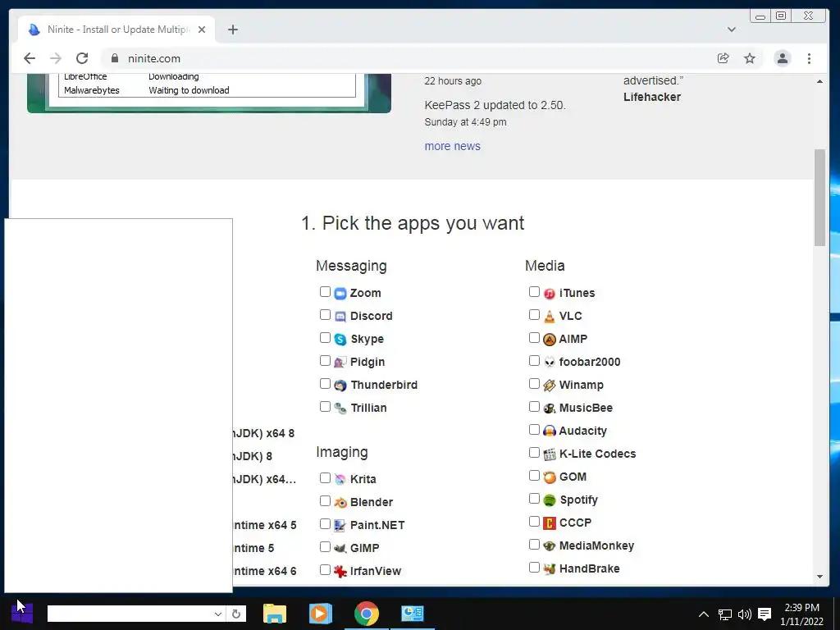Click the Spotify app icon
The image size is (840, 630).
550,500
